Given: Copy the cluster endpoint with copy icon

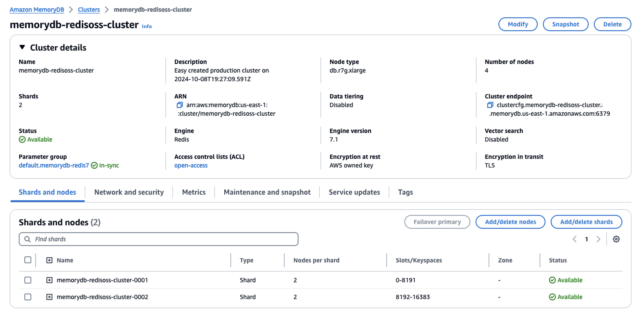Looking at the screenshot, I should [x=490, y=105].
